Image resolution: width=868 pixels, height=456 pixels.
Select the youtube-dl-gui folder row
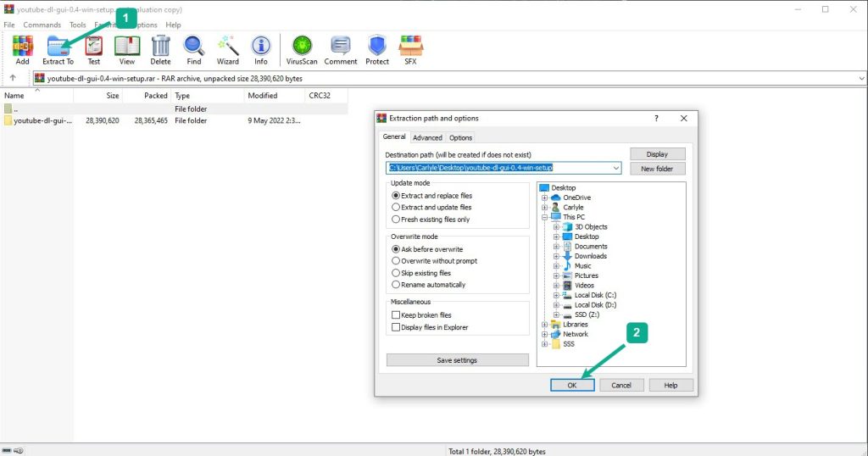[x=174, y=120]
